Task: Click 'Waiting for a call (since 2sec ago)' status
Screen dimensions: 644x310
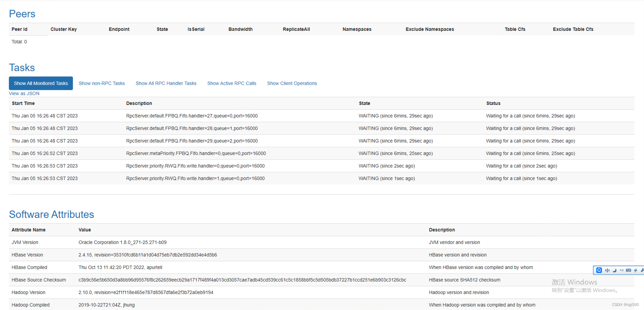Action: (x=521, y=166)
